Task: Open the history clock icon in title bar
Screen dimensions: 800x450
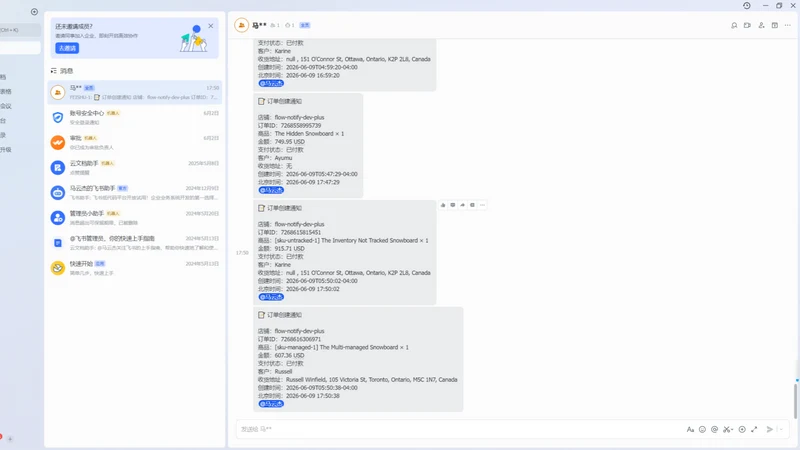Action: point(746,6)
